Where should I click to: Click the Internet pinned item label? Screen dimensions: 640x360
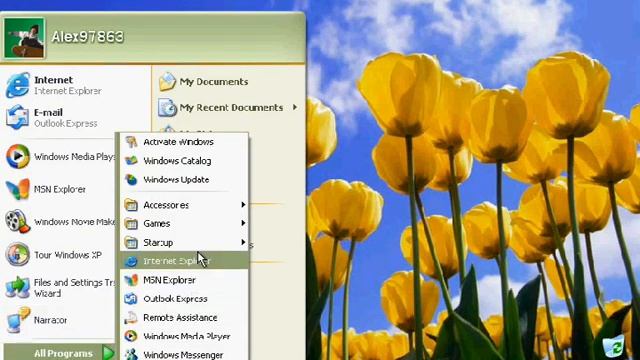(53, 80)
